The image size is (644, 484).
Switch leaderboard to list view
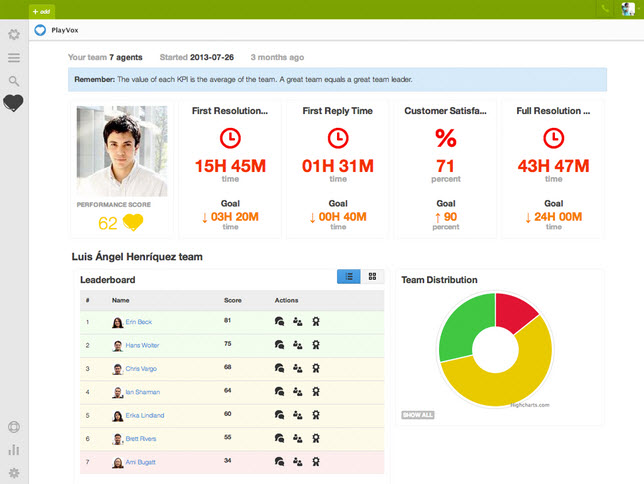(x=349, y=276)
